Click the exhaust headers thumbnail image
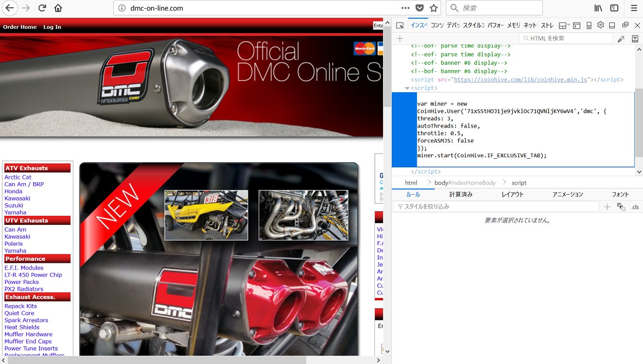The width and height of the screenshot is (643, 364). [304, 215]
